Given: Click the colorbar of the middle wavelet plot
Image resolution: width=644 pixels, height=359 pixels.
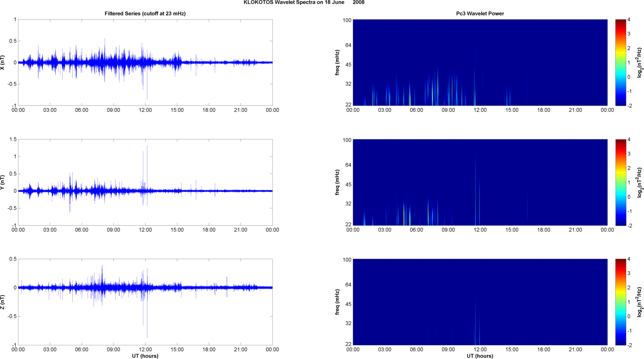Looking at the screenshot, I should tap(620, 182).
